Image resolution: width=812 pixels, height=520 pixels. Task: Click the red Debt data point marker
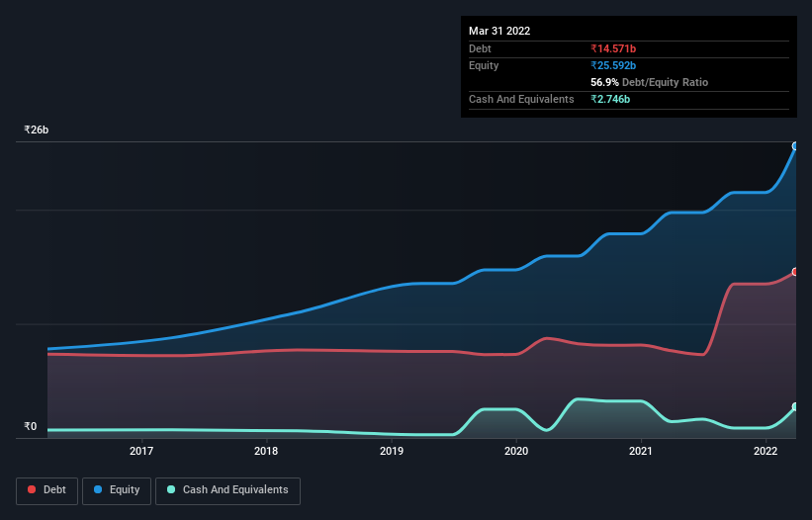point(796,272)
